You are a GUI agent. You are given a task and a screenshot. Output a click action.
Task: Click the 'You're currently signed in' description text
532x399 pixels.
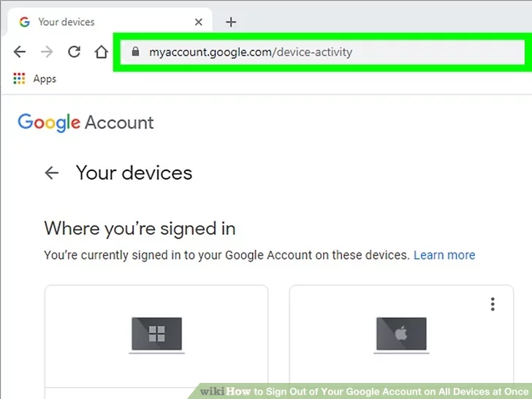(x=227, y=255)
